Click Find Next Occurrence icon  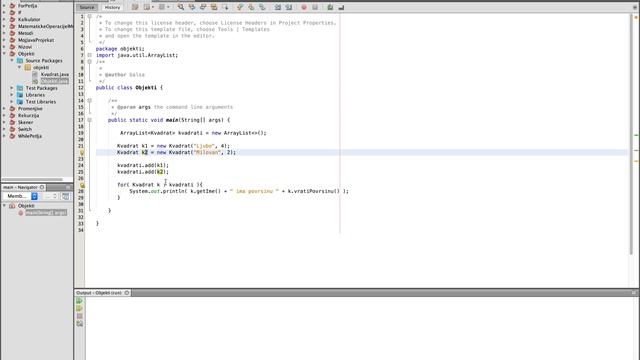click(x=203, y=7)
